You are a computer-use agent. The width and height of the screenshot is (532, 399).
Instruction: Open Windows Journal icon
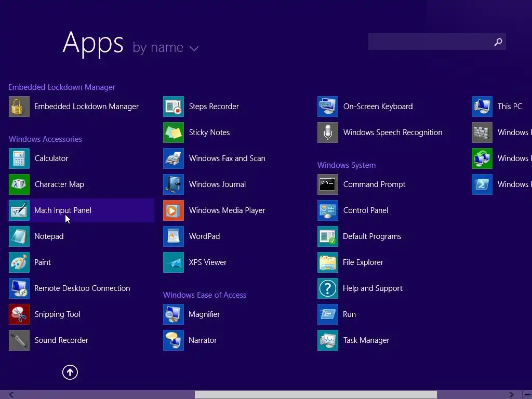[x=174, y=184]
